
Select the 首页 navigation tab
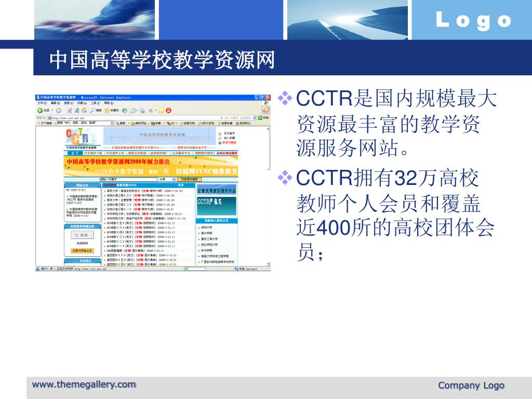pyautogui.click(x=74, y=153)
